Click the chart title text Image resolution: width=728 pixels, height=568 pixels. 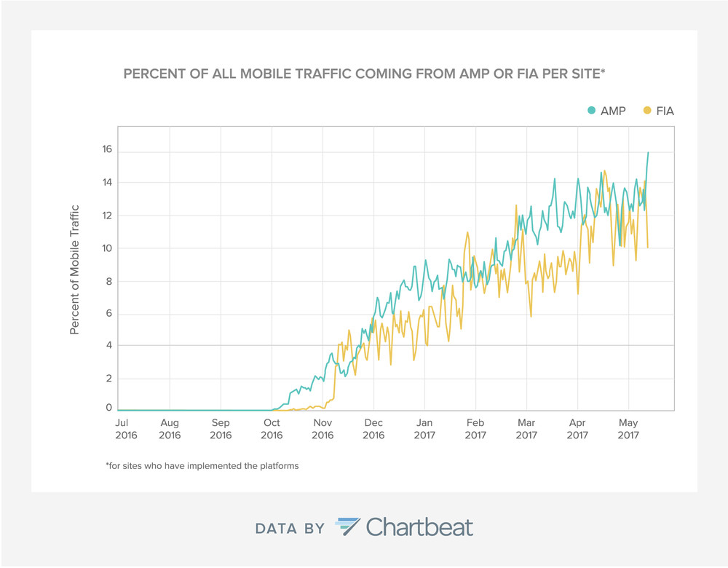(365, 74)
